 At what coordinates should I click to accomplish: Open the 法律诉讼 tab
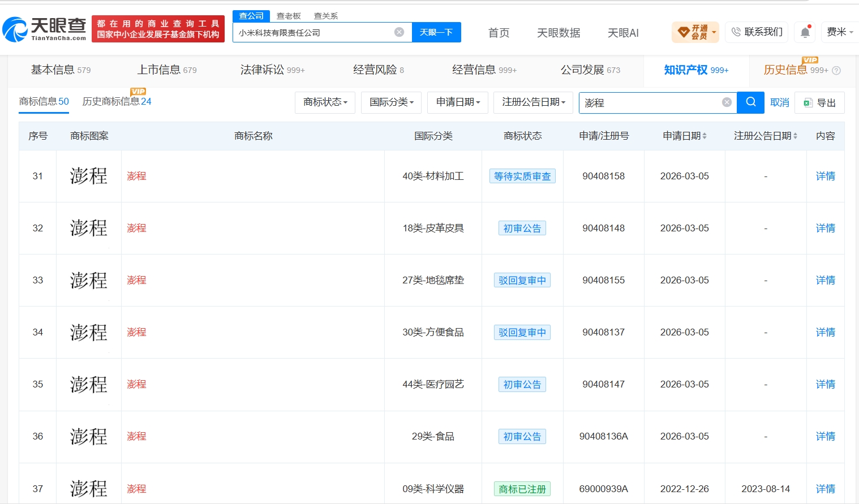coord(273,70)
